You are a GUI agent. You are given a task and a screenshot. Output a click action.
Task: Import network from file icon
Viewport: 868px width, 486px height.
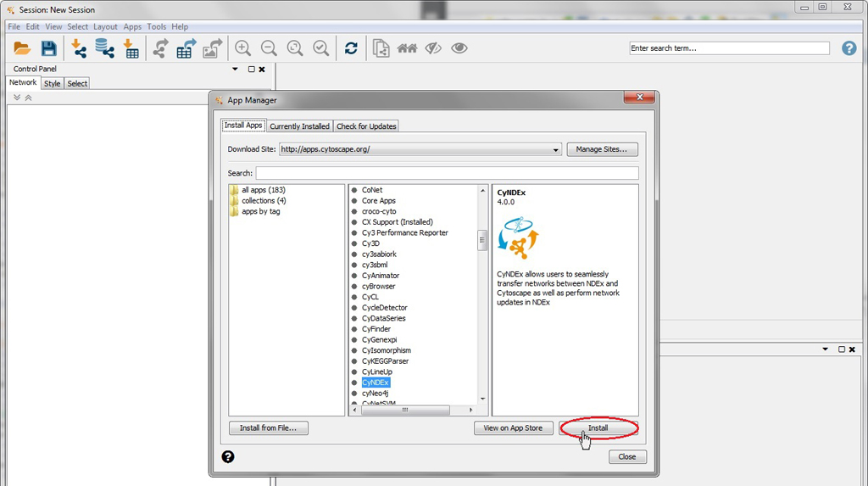tap(79, 48)
